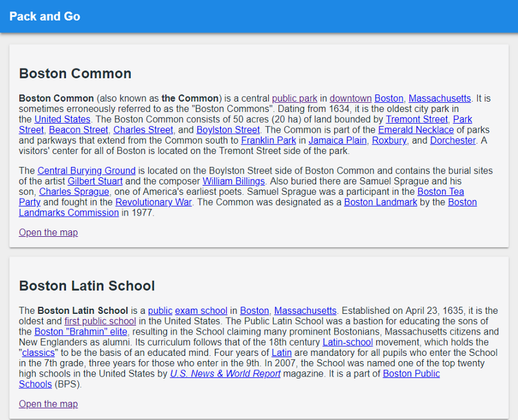
Task: Follow the Gilbert Stuart link
Action: pyautogui.click(x=95, y=181)
